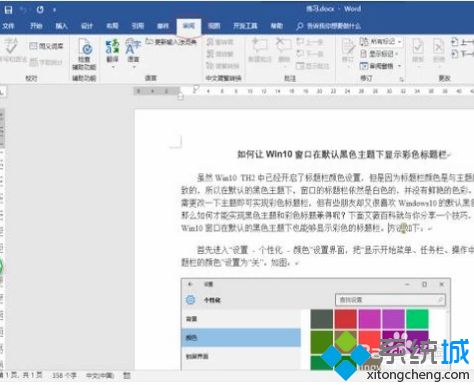Open the 同义词库 thesaurus
The width and height of the screenshot is (474, 385).
coord(46,46)
